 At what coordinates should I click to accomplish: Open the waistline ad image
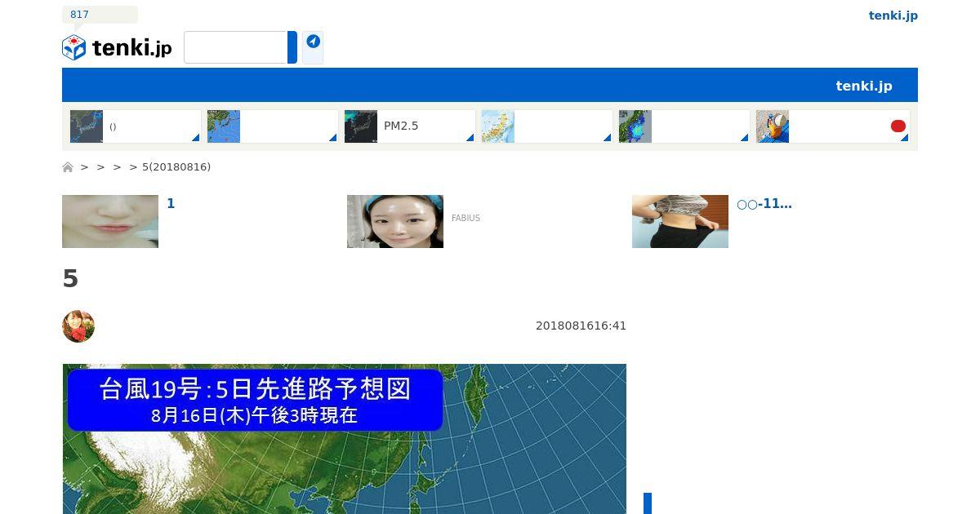pyautogui.click(x=680, y=221)
